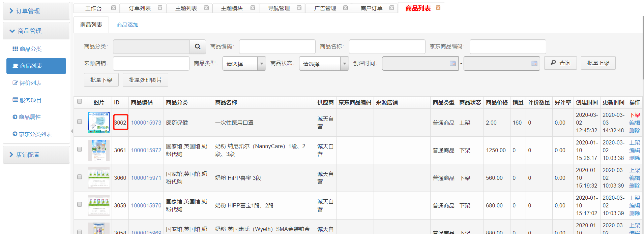Screen dimensions: 644x234
Task: Open the 商品类型 dropdown
Action: [244, 63]
